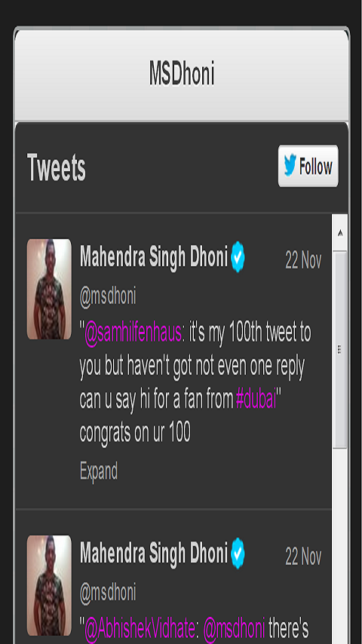This screenshot has height=644, width=362.
Task: Click the MSDhoni header title bar
Action: (182, 75)
